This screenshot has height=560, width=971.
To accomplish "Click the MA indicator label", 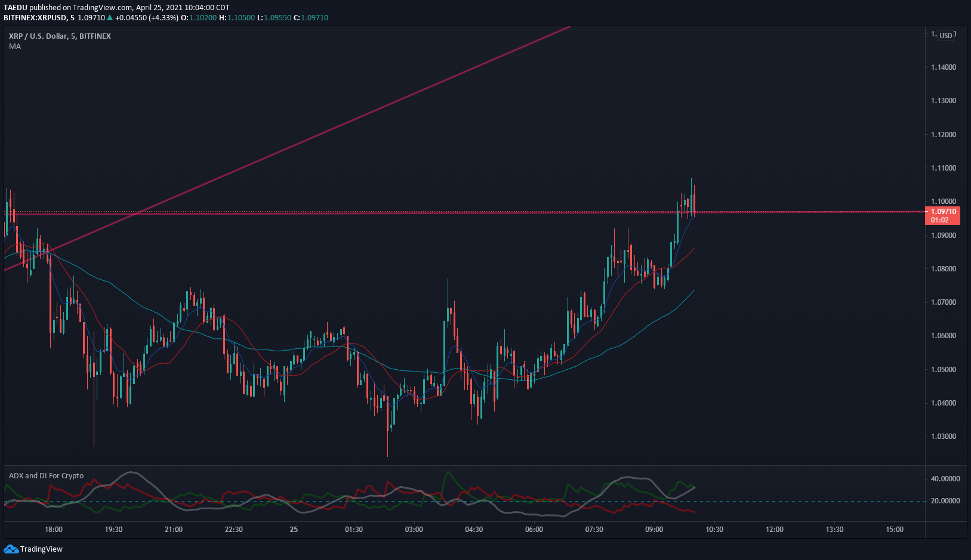I will tap(15, 47).
